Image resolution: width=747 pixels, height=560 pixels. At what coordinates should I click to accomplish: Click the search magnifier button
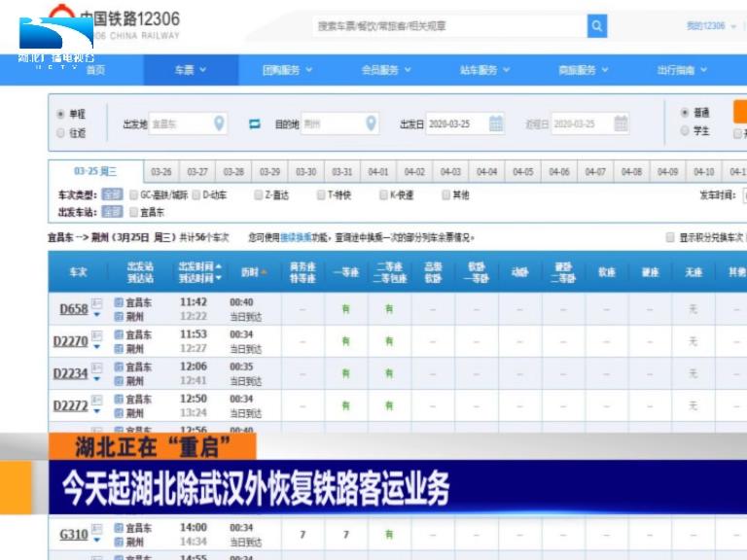[x=597, y=26]
